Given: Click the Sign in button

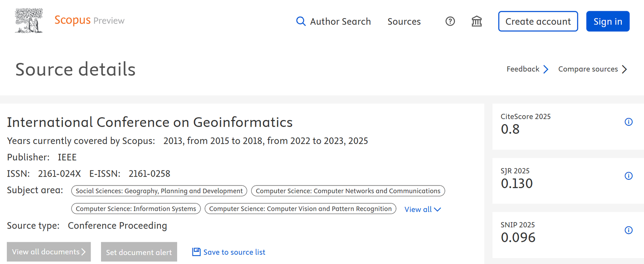Looking at the screenshot, I should [x=608, y=21].
